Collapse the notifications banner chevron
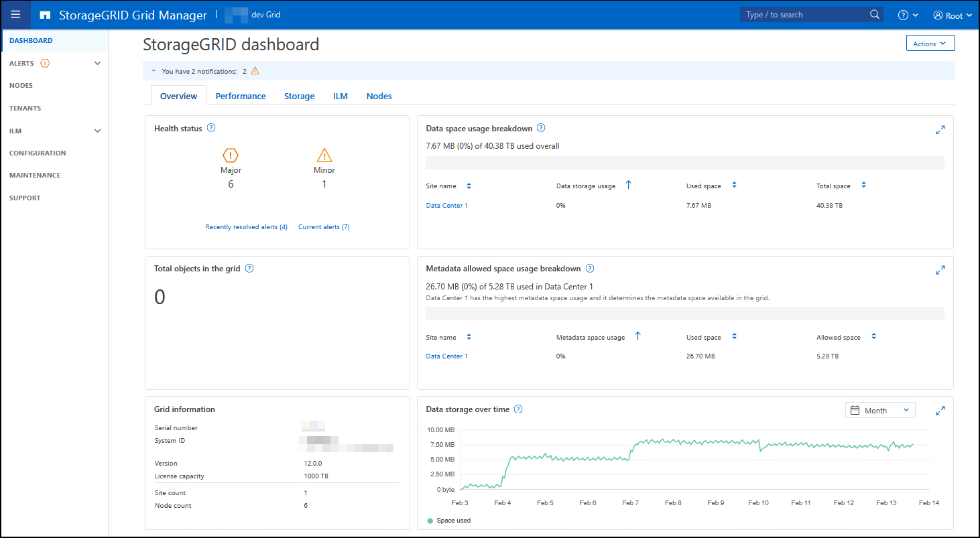The image size is (980, 538). pos(154,71)
